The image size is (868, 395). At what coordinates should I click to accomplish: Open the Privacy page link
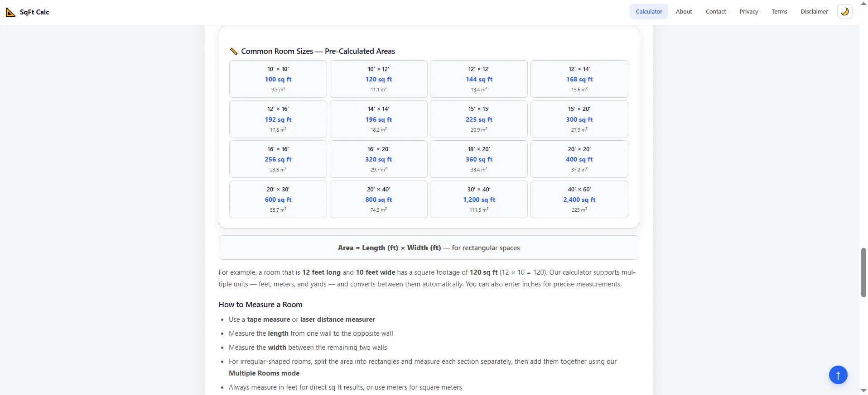point(748,12)
